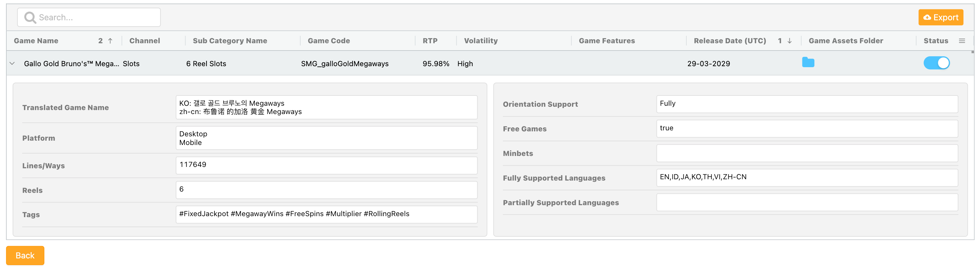Click the cloud icon on Export button
980x276 pixels.
927,18
